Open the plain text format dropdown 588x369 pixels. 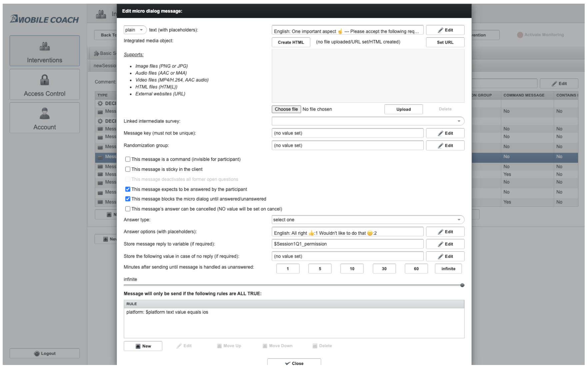pos(135,30)
